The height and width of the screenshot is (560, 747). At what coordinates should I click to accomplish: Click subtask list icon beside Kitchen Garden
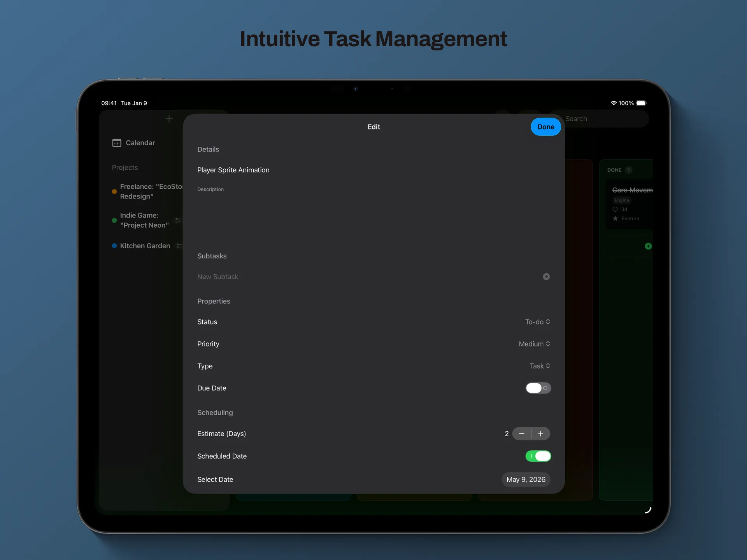click(x=179, y=246)
